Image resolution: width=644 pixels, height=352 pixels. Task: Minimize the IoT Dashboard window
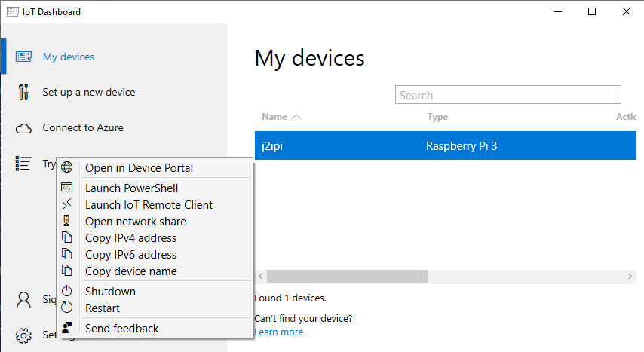point(558,11)
